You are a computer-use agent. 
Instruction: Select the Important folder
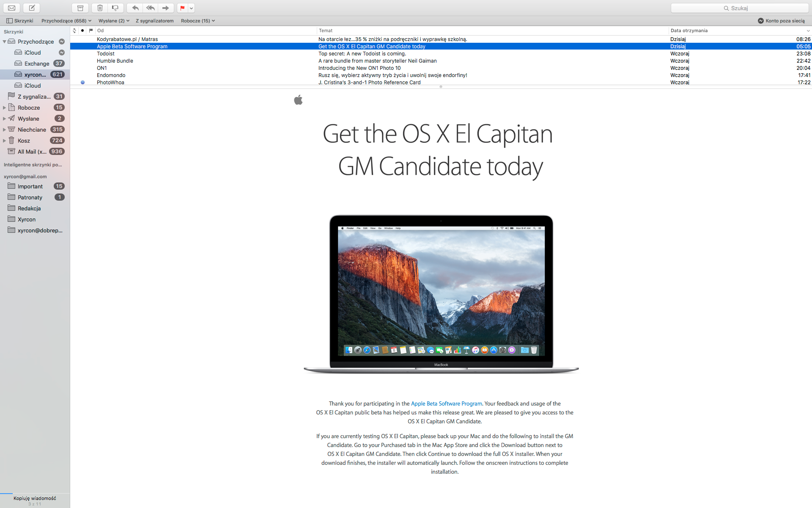(35, 186)
